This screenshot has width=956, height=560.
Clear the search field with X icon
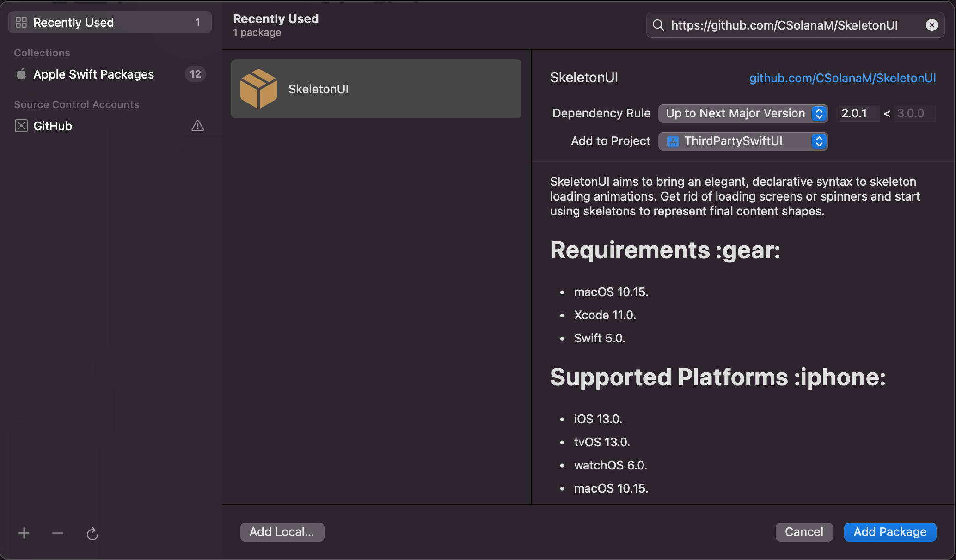pos(931,25)
